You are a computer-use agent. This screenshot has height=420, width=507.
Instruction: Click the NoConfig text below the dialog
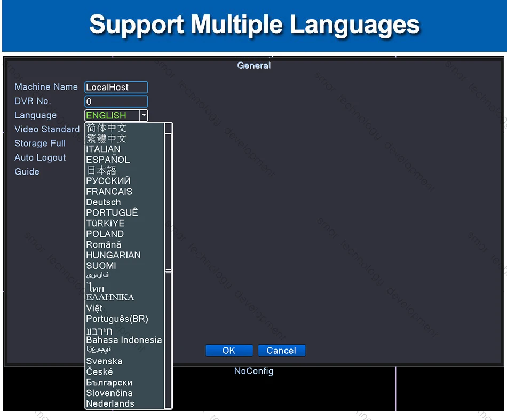pos(254,371)
